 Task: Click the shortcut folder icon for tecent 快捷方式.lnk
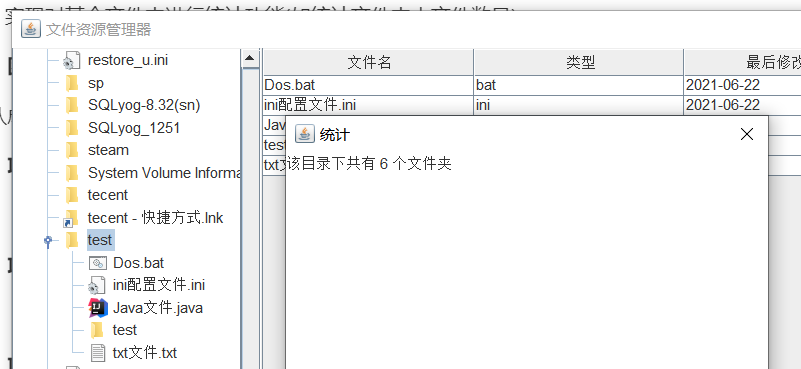tap(70, 218)
